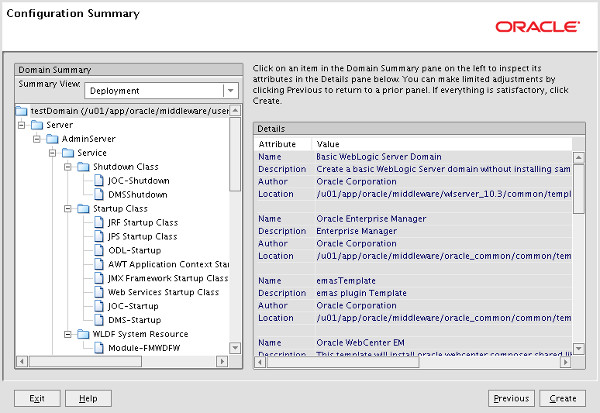
Task: Click the Details pane scroll down arrow
Action: (579, 348)
